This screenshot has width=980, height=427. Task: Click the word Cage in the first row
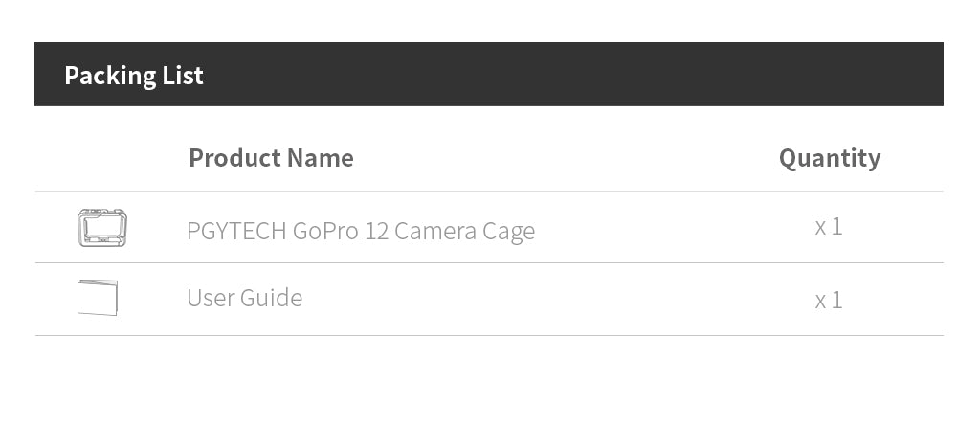[509, 232]
